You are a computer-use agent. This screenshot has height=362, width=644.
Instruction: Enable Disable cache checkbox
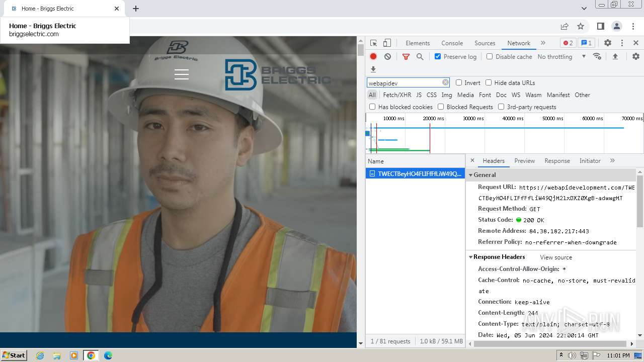pyautogui.click(x=490, y=56)
